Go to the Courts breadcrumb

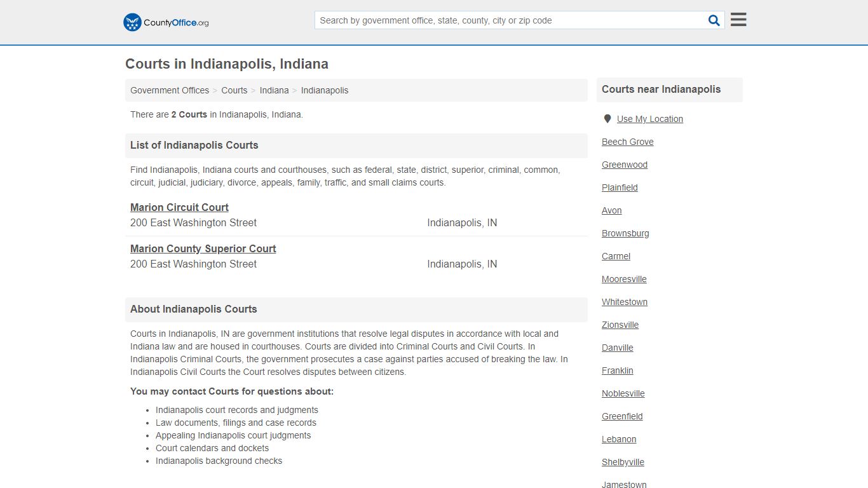pyautogui.click(x=234, y=90)
